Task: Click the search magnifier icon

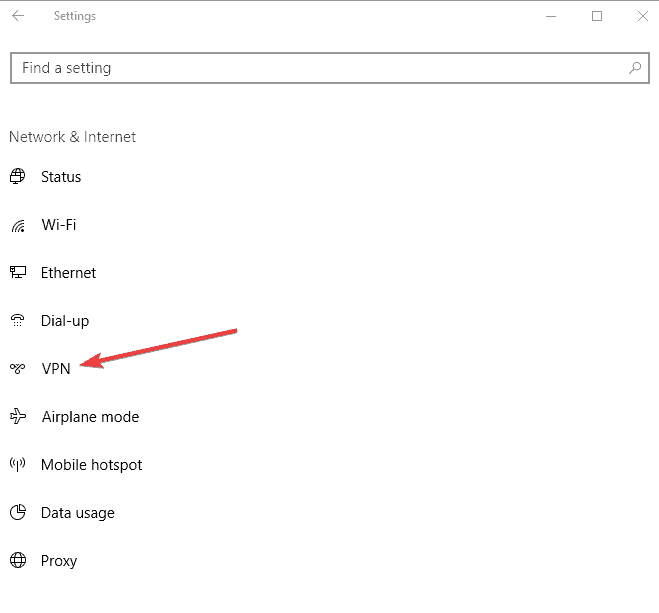Action: pos(635,68)
